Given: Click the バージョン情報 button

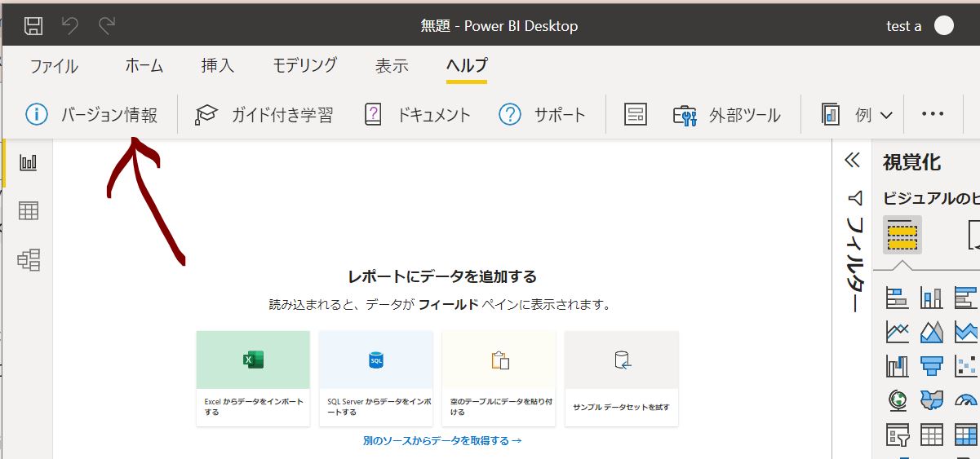Looking at the screenshot, I should point(91,115).
